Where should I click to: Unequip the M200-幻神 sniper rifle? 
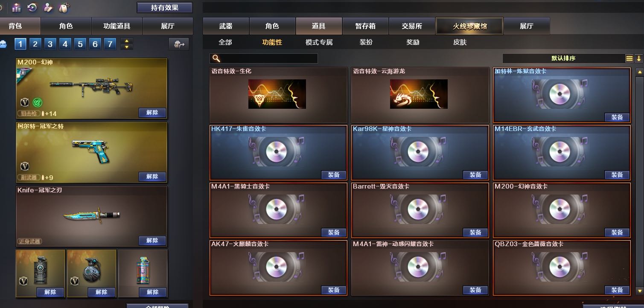152,113
